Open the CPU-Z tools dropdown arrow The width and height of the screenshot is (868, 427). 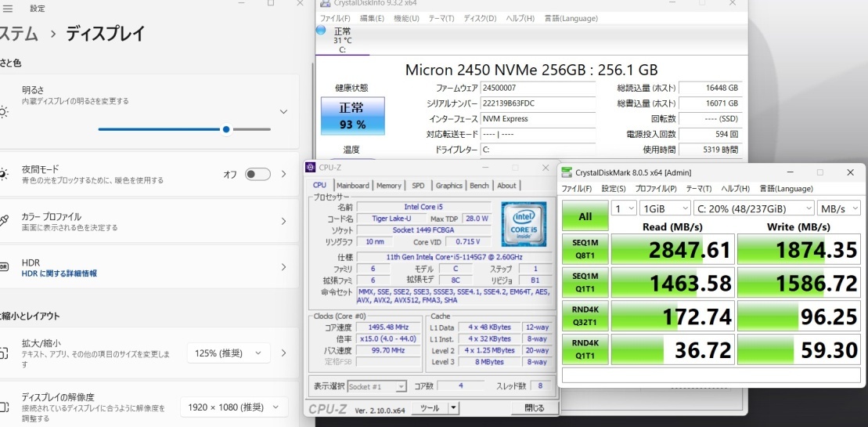point(453,408)
